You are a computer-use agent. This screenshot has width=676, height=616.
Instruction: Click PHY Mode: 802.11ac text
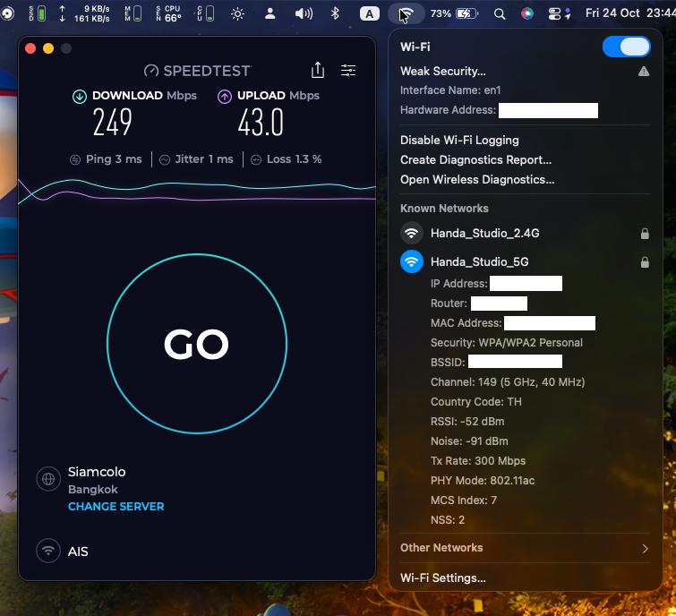(x=483, y=481)
